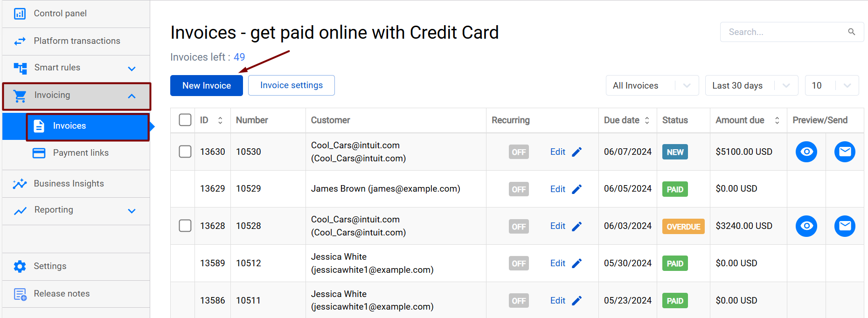Click the NEW status badge

click(x=675, y=152)
